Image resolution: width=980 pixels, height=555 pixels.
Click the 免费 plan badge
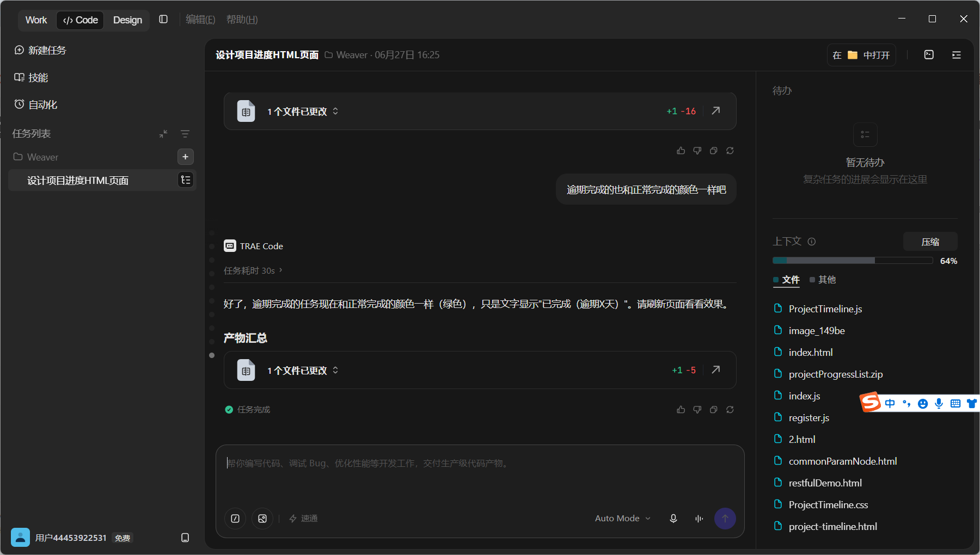122,538
